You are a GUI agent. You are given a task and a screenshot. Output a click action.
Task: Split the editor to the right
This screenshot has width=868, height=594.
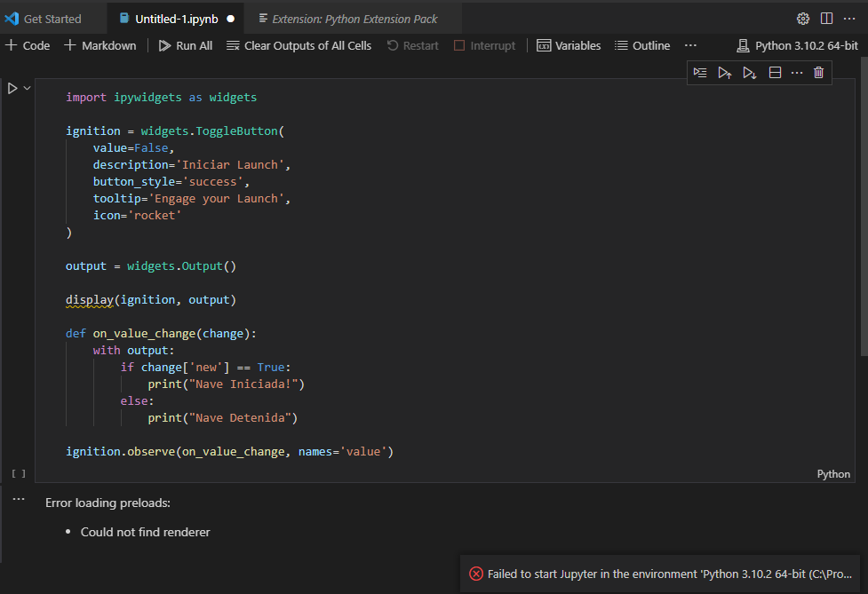click(x=826, y=19)
